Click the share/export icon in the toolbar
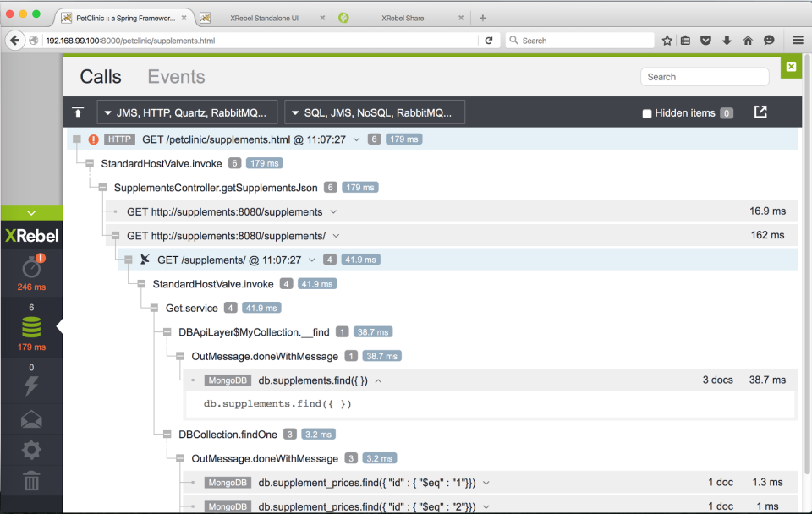This screenshot has height=514, width=812. tap(760, 111)
